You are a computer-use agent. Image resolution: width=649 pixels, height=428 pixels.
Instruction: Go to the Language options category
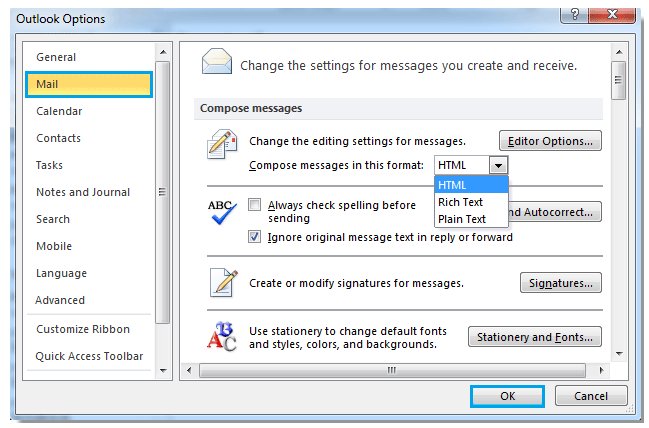coord(89,273)
